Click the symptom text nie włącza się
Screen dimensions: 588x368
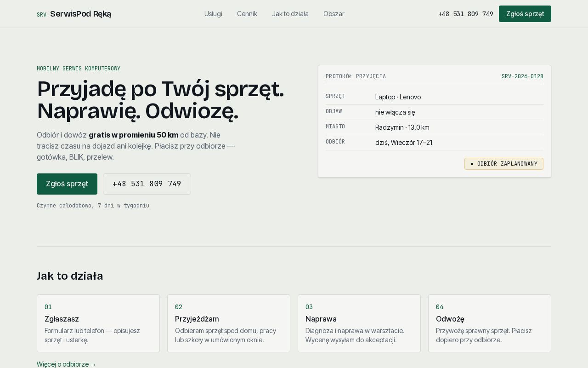pyautogui.click(x=395, y=112)
